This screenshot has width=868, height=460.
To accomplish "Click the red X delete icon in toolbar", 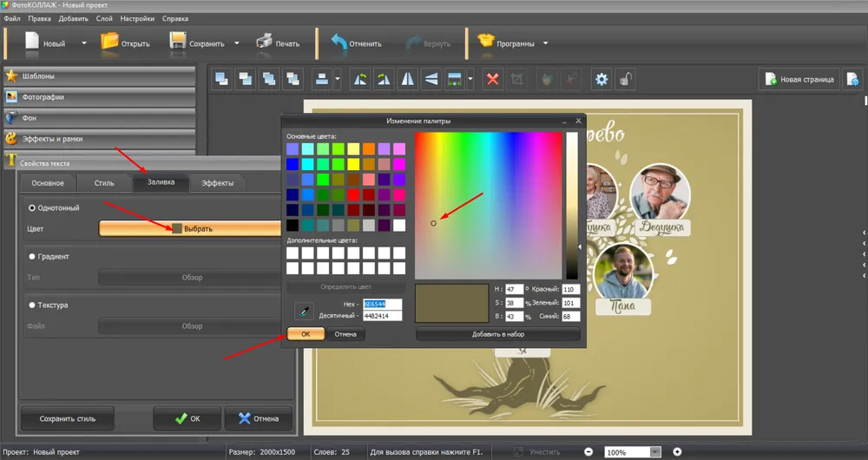I will pyautogui.click(x=492, y=79).
